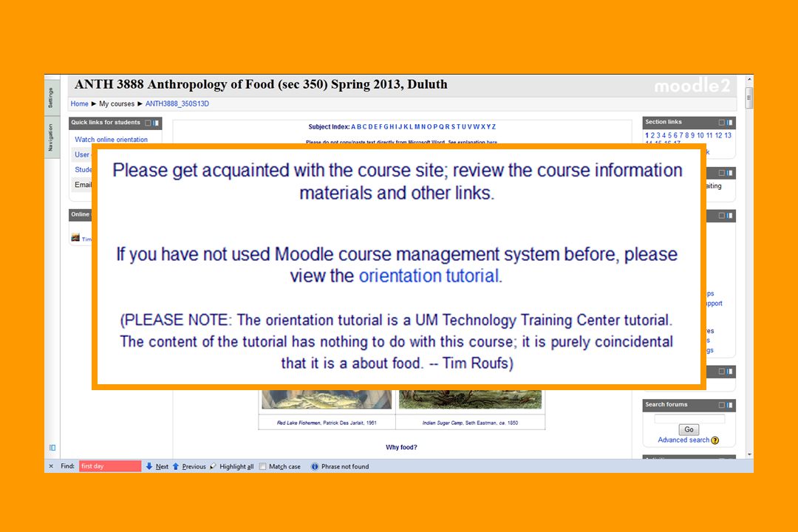Viewport: 798px width, 532px height.
Task: Click the Search forums text field
Action: click(x=689, y=418)
